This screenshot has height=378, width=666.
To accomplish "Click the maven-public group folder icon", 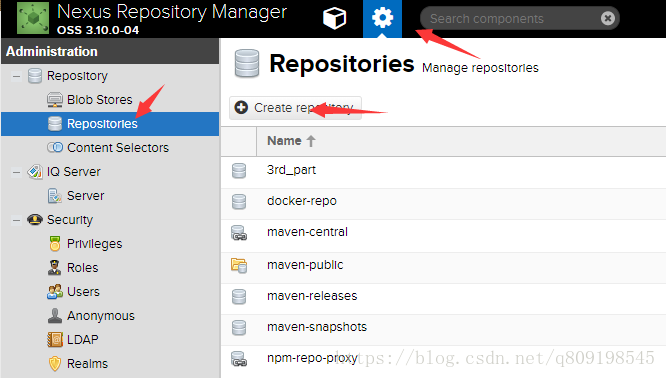I will 239,265.
